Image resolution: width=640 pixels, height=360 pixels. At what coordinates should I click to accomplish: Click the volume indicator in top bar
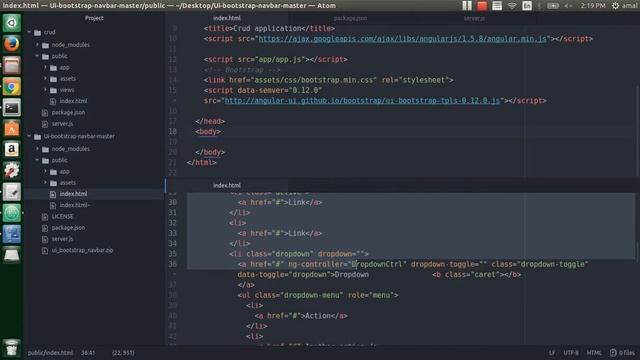(x=568, y=6)
